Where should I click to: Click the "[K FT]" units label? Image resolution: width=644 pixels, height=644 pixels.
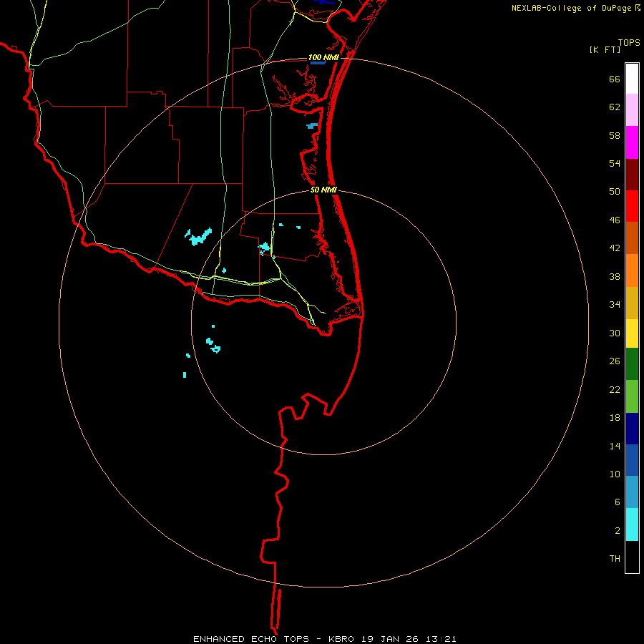[x=605, y=49]
